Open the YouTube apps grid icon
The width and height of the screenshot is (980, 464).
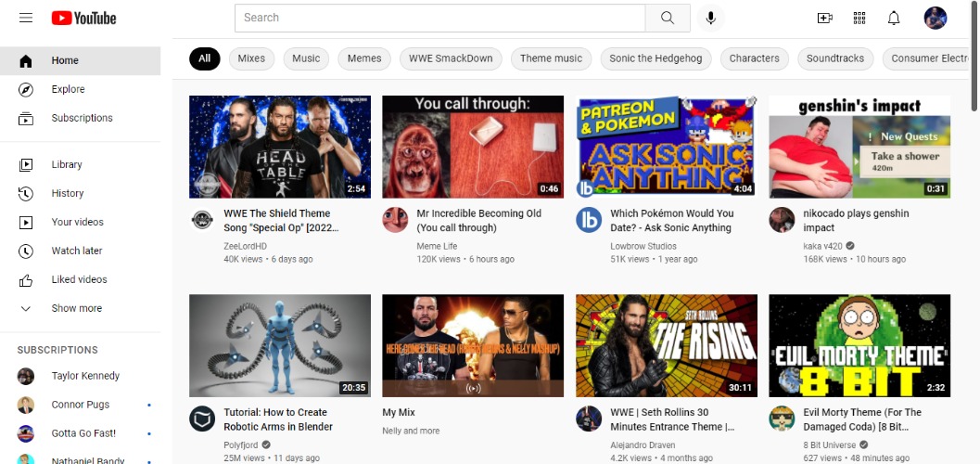pos(859,19)
